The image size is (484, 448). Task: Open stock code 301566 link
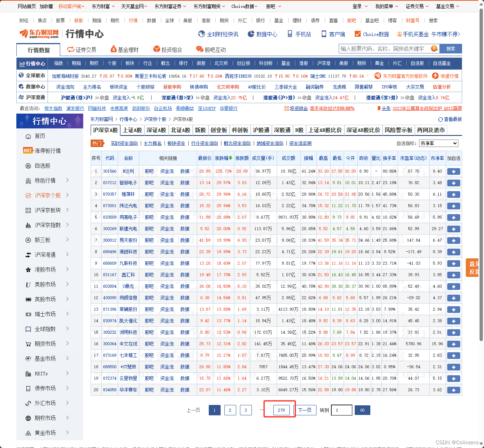[x=110, y=171]
